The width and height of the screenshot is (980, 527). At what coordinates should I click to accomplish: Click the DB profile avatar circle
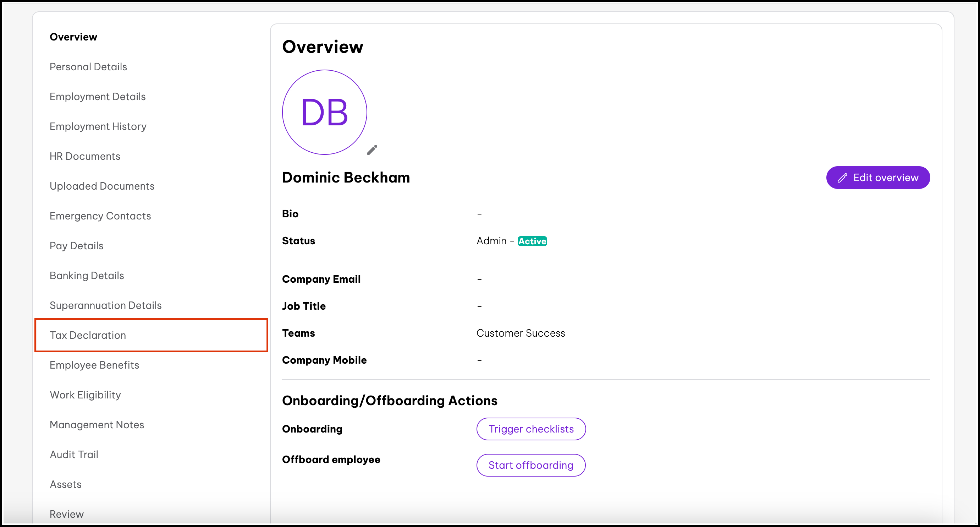coord(325,112)
